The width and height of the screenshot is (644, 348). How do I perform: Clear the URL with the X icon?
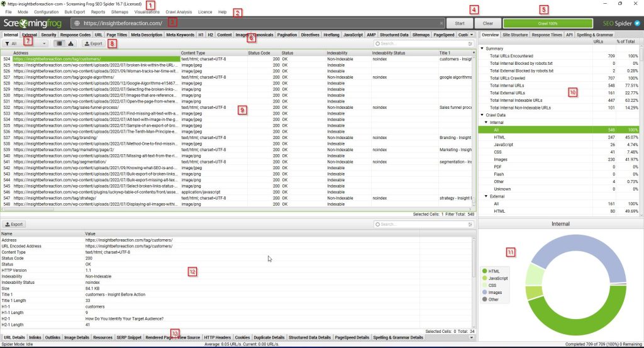point(441,23)
